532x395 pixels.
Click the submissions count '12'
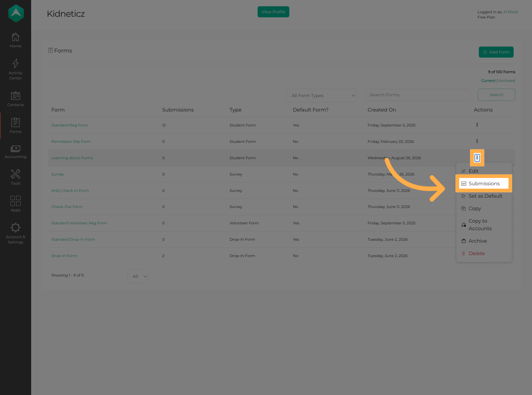coord(164,125)
